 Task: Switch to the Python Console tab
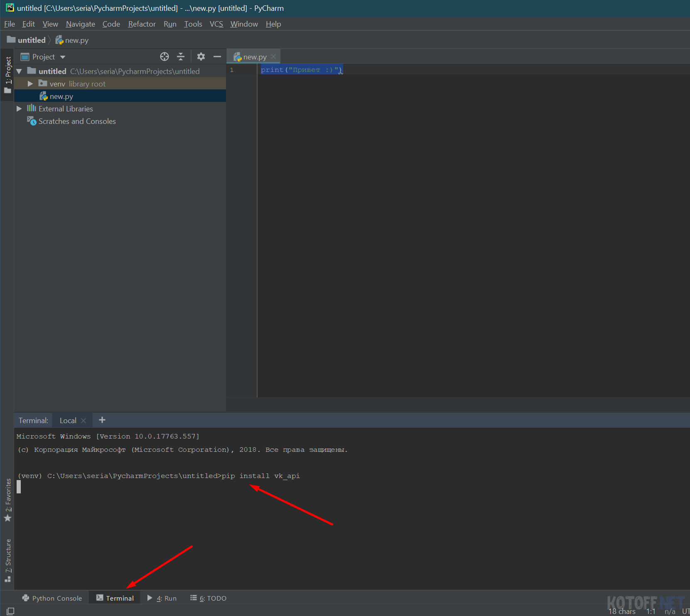(x=52, y=598)
